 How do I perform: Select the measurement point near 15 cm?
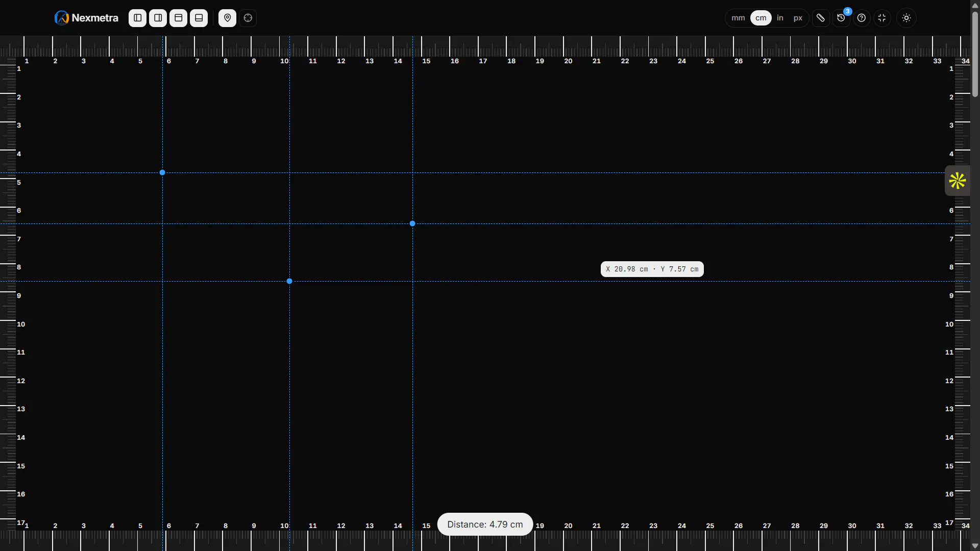click(412, 223)
